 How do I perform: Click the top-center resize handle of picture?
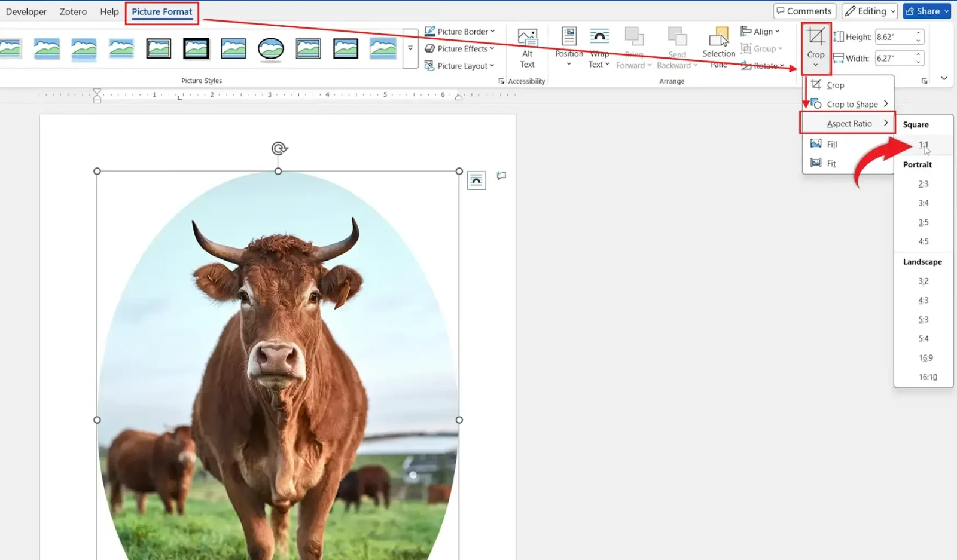pyautogui.click(x=278, y=171)
